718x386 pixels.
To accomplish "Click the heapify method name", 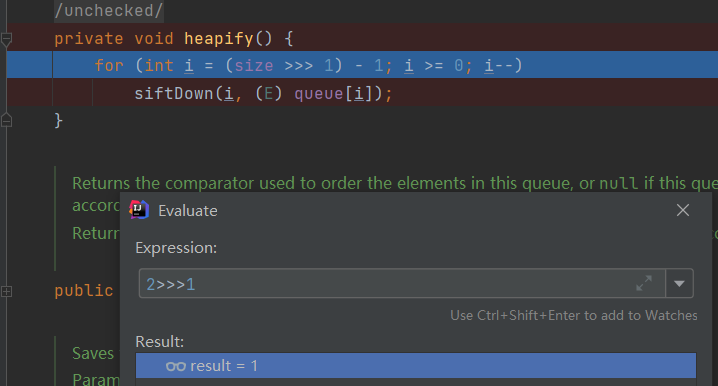I will [218, 38].
